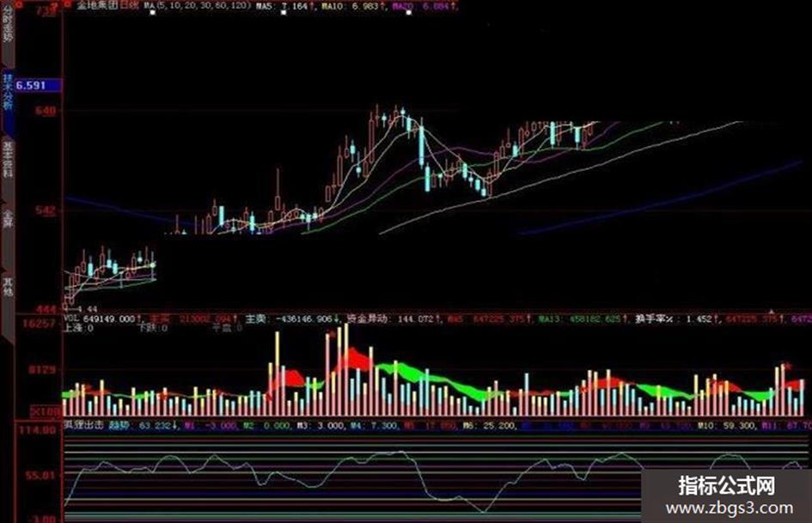The height and width of the screenshot is (523, 812).
Task: Click the green MA13 volume readout
Action: coord(583,319)
